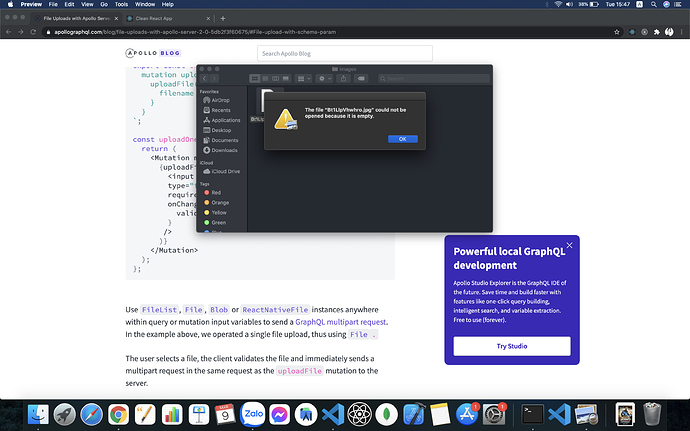Open Window menu in menu bar

(145, 4)
